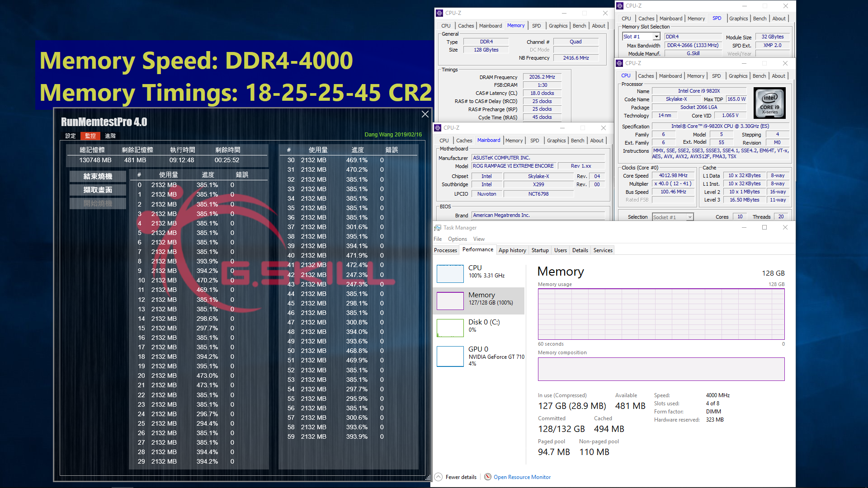The height and width of the screenshot is (488, 868).
Task: Click the Resource Monitor icon at the bottom
Action: [x=488, y=477]
